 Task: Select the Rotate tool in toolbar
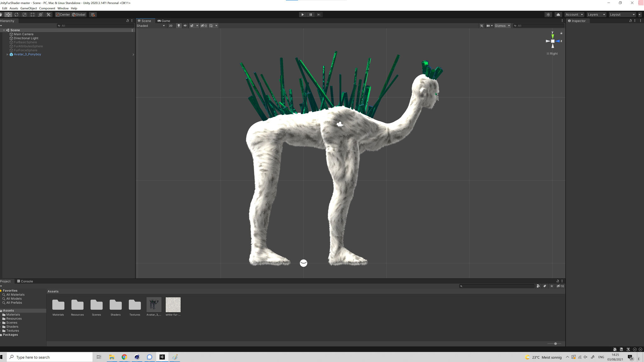click(x=16, y=14)
